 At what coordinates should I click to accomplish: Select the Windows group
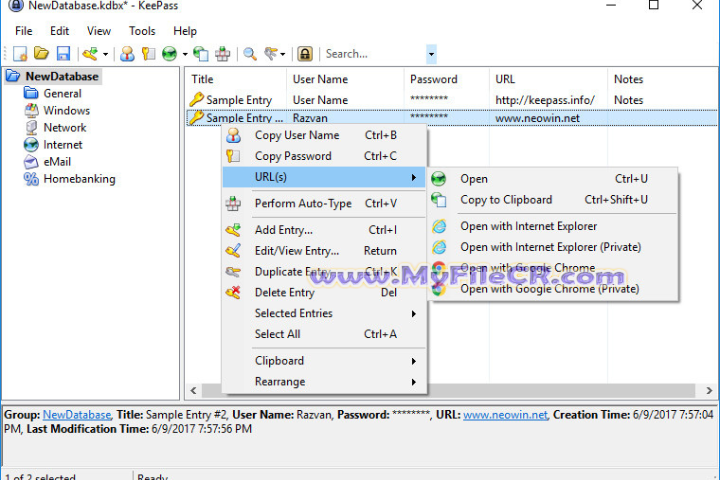[67, 110]
